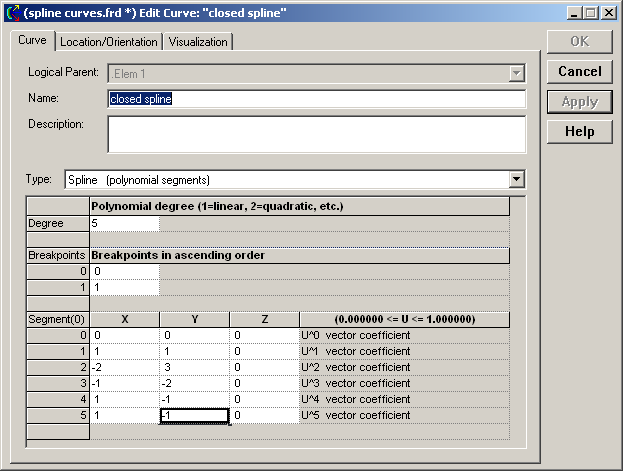
Task: Click the Y column header
Action: [194, 319]
